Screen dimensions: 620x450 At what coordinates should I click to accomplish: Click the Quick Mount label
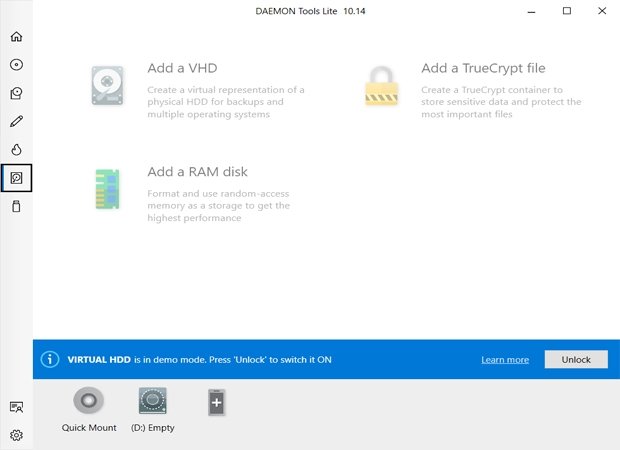click(89, 427)
